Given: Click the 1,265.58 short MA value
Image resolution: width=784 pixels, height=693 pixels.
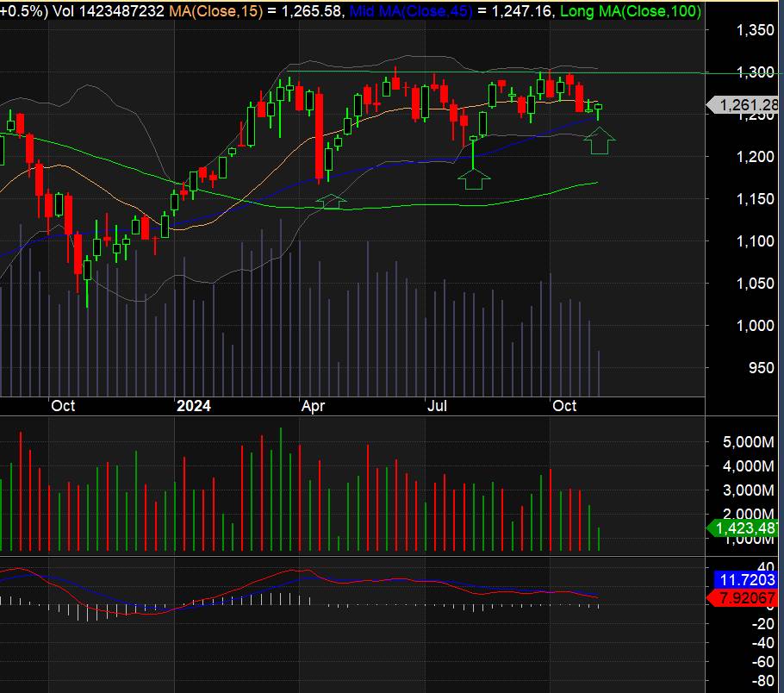Looking at the screenshot, I should click(x=312, y=11).
